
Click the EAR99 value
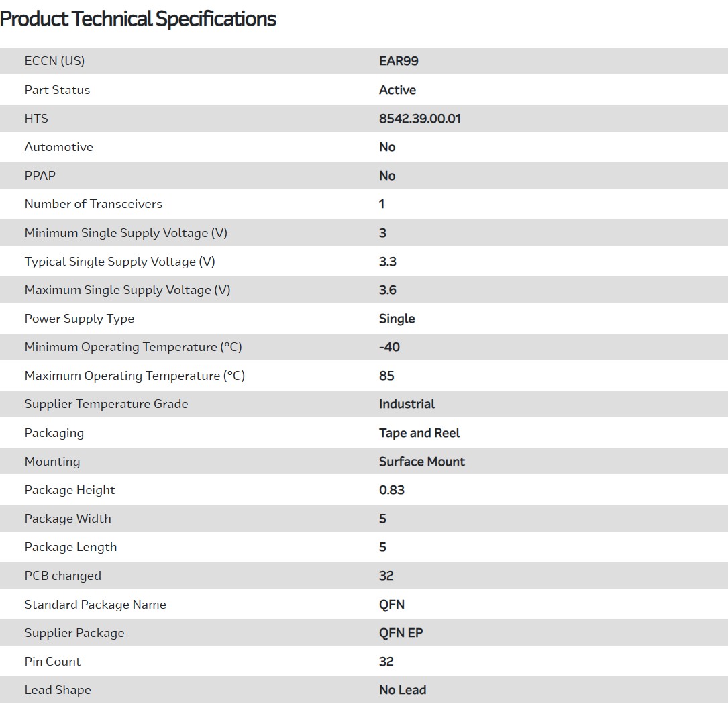pos(399,61)
